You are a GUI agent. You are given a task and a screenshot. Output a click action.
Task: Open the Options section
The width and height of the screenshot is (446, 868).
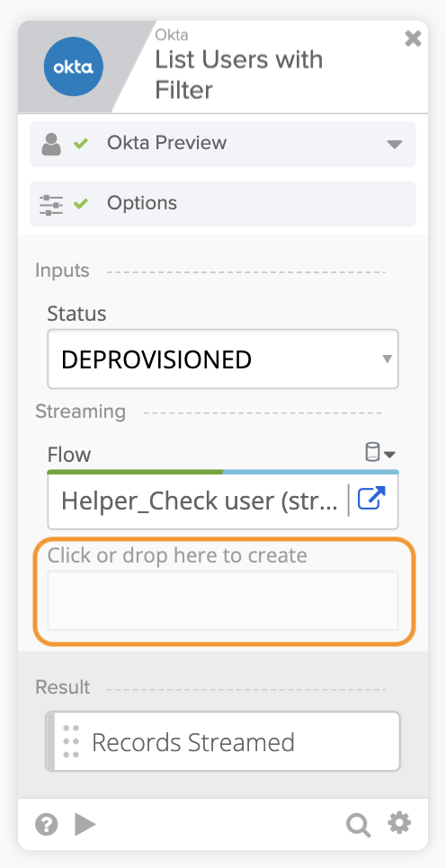(x=223, y=204)
